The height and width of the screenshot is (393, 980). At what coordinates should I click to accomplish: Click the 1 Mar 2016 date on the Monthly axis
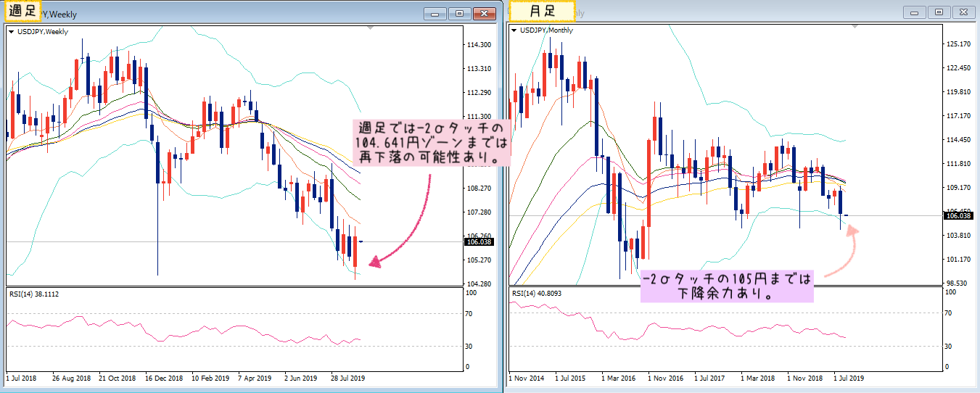619,378
